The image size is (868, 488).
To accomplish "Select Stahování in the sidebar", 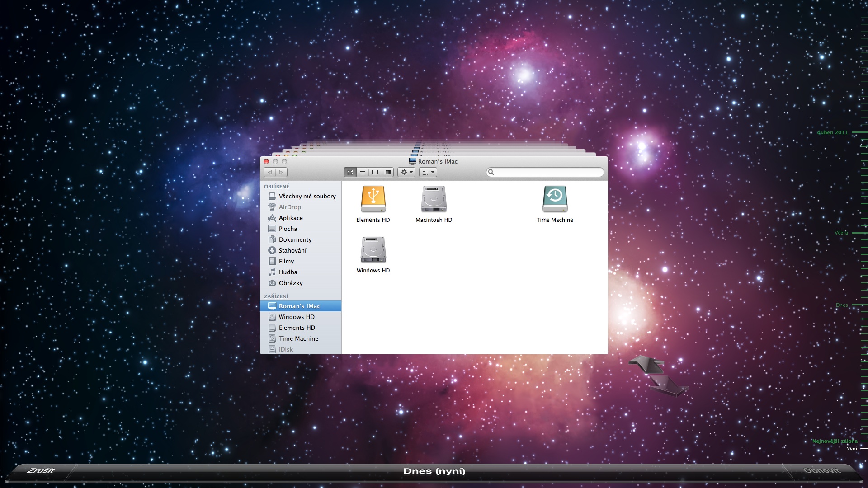I will tap(292, 250).
